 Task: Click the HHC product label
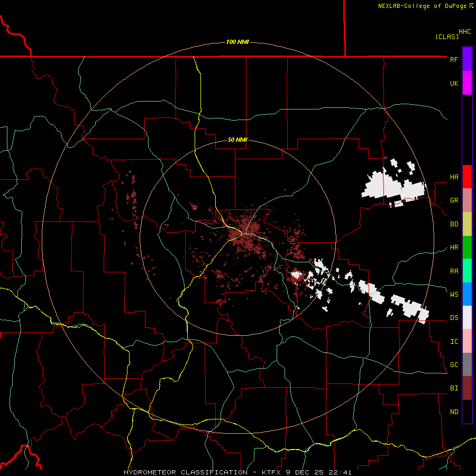pyautogui.click(x=464, y=31)
